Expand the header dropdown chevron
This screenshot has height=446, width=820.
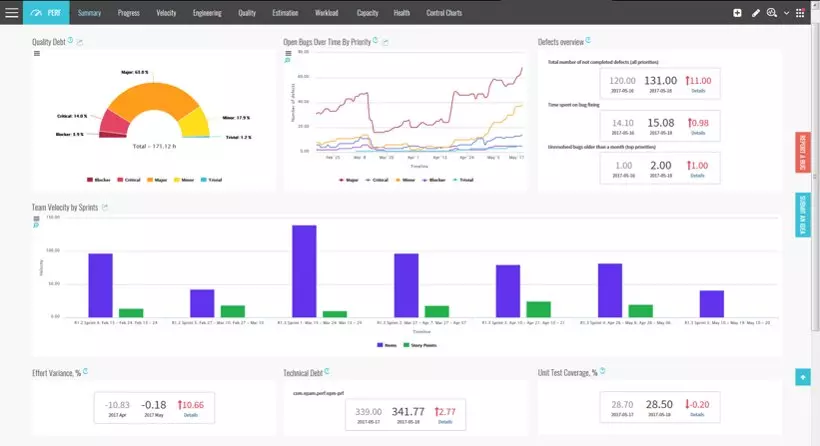(786, 13)
